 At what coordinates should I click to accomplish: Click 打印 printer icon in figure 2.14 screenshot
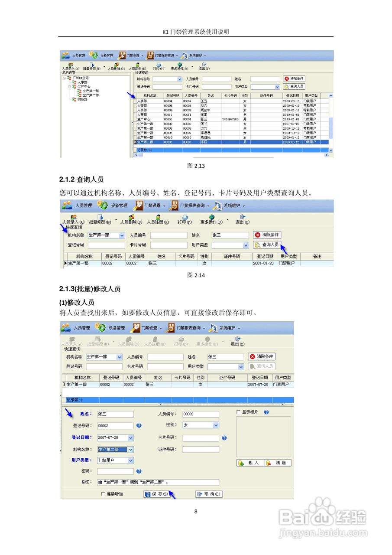(185, 217)
